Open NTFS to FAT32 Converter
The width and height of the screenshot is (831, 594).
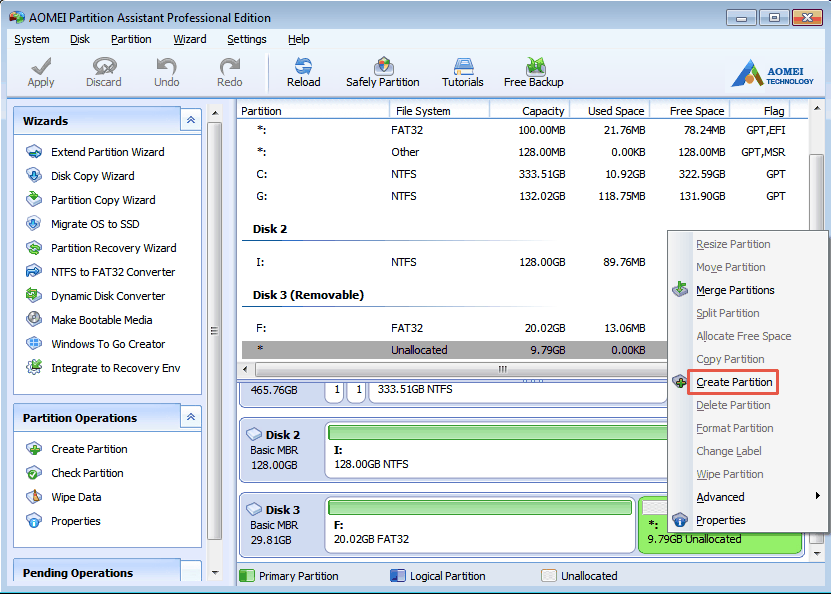(113, 272)
